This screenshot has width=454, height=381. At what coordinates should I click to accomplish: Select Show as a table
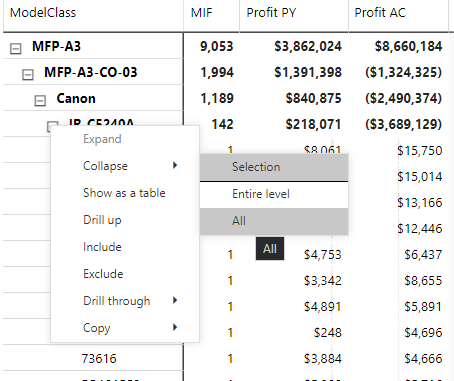125,193
